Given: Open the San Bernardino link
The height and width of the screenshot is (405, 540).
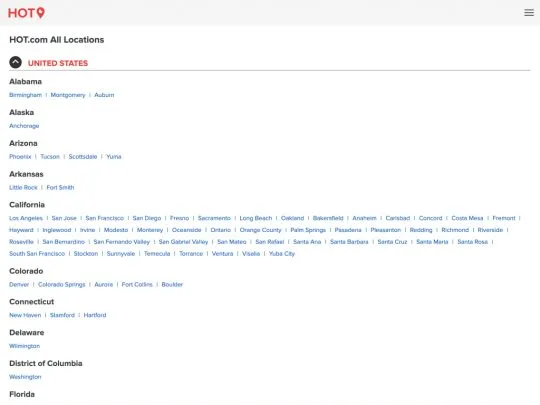Looking at the screenshot, I should (63, 242).
